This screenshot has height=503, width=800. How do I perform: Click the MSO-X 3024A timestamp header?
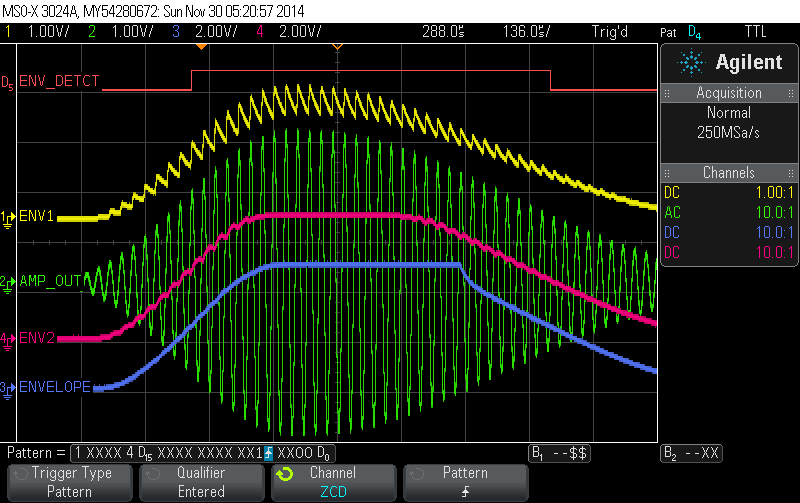[153, 11]
